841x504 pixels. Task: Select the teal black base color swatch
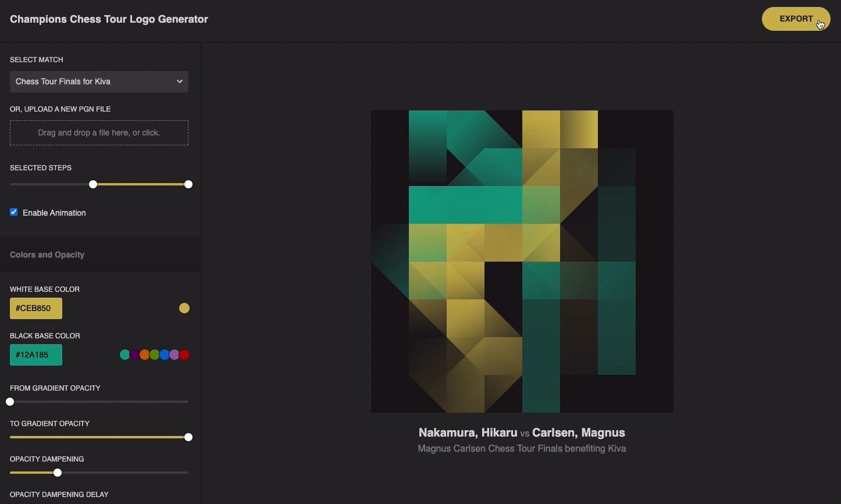click(x=124, y=355)
